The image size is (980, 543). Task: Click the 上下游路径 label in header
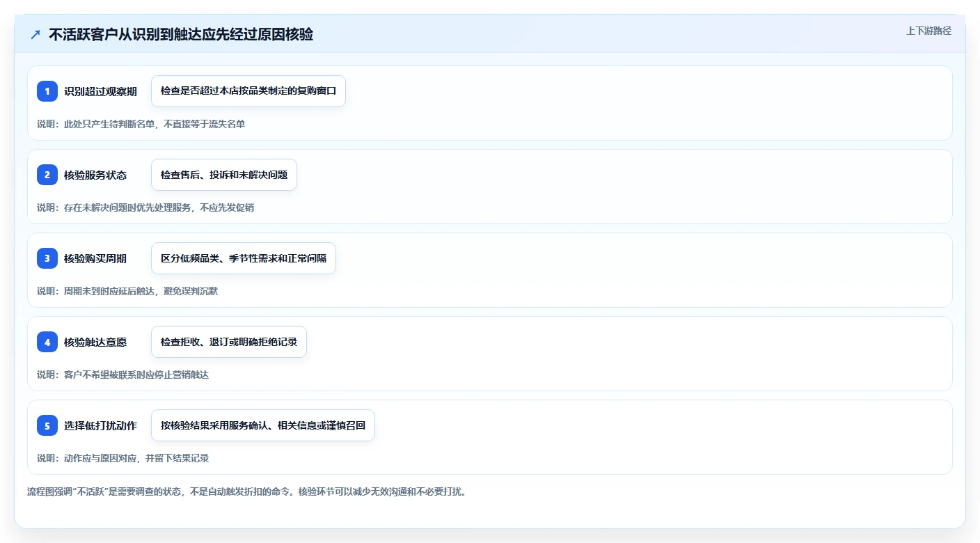[x=928, y=31]
